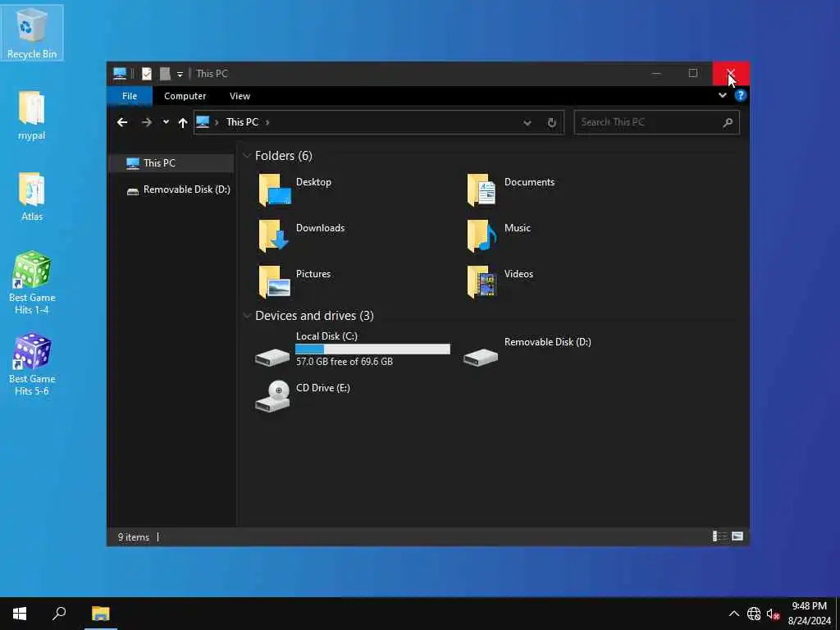Switch to details view in status bar
840x630 pixels.
coord(719,536)
